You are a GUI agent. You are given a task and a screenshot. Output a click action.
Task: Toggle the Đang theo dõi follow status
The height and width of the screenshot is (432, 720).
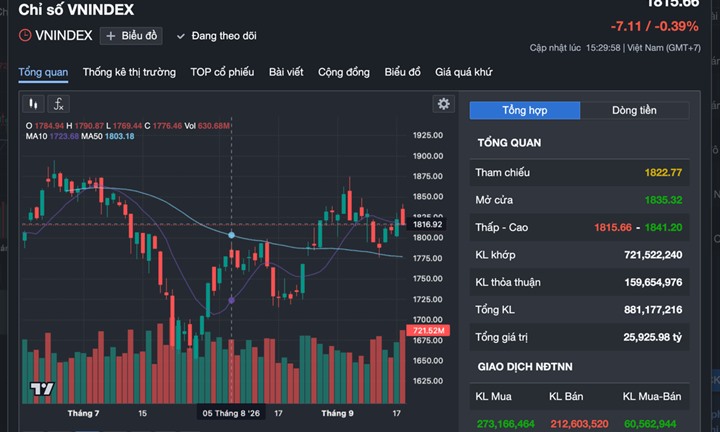pyautogui.click(x=217, y=36)
